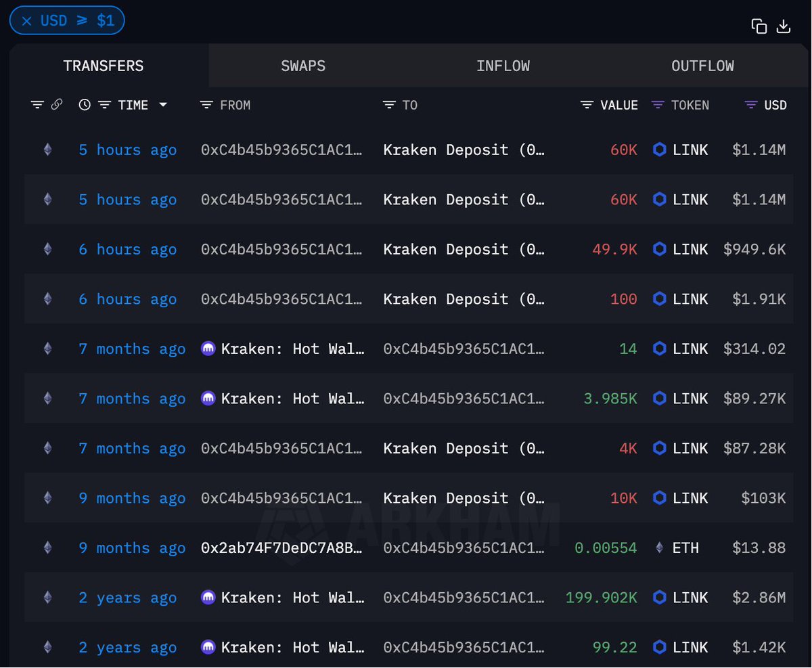Open 0xC4b45b9365C1AC1 recipient in 99.22 row
The height and width of the screenshot is (668, 812).
pyautogui.click(x=464, y=647)
